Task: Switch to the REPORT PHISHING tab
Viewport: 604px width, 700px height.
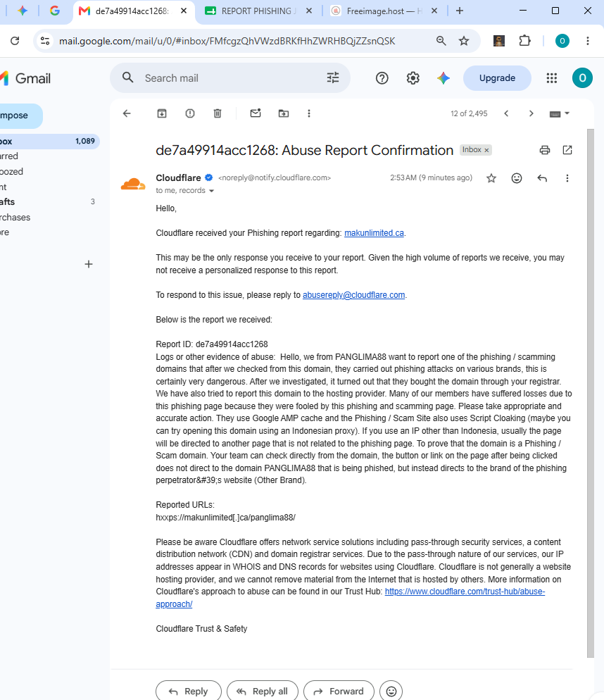Action: pyautogui.click(x=259, y=11)
